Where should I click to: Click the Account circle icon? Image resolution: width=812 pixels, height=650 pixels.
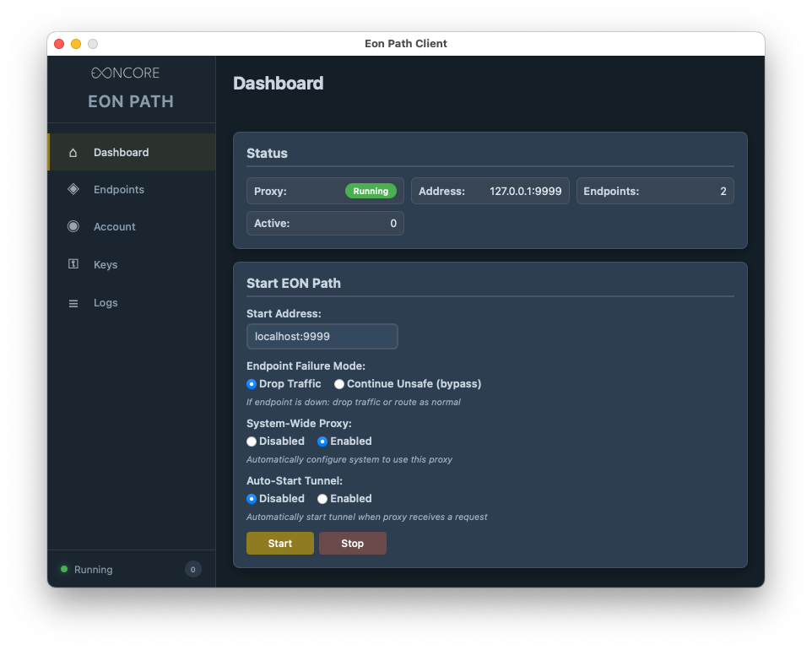73,226
